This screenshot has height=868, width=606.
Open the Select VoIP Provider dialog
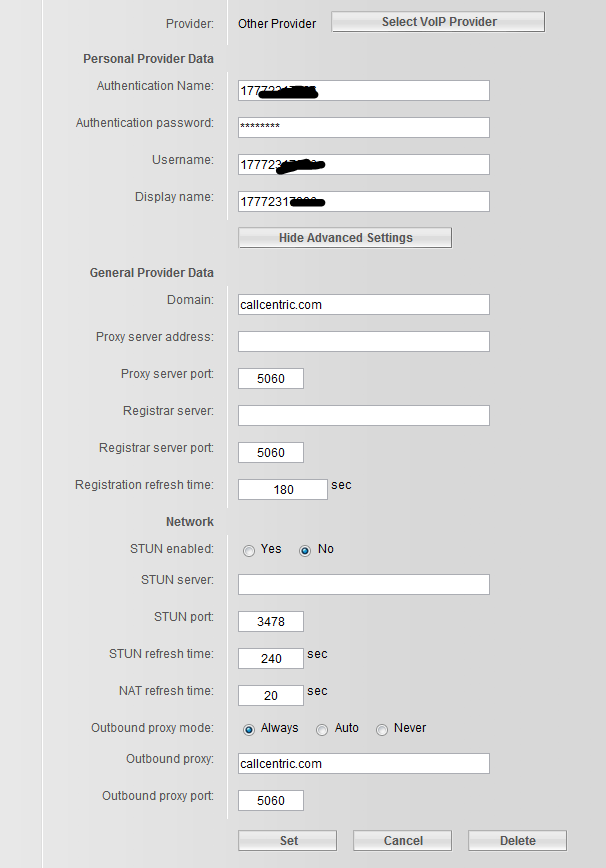tap(437, 21)
